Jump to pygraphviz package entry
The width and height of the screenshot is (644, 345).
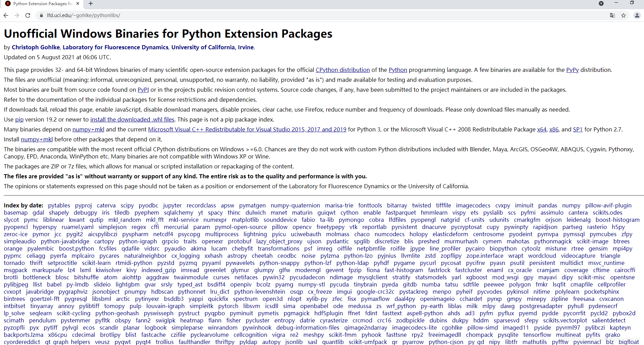[73, 292]
